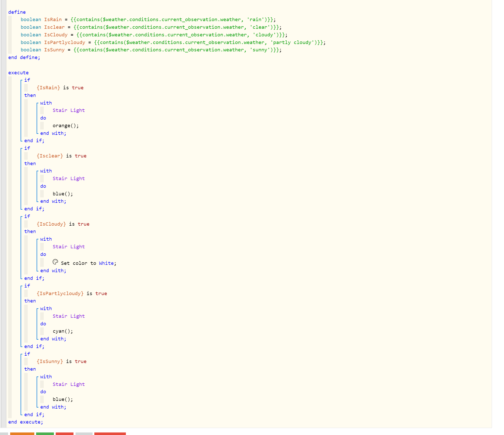The width and height of the screenshot is (504, 435).
Task: Click the first 'if' keyword under execute
Action: [x=27, y=80]
